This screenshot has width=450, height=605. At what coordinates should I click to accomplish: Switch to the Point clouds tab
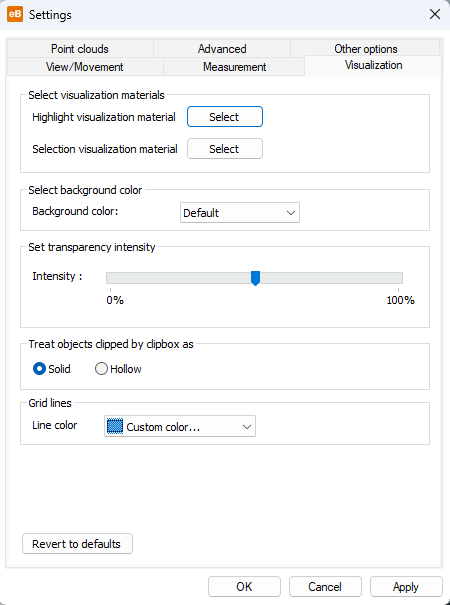(80, 49)
